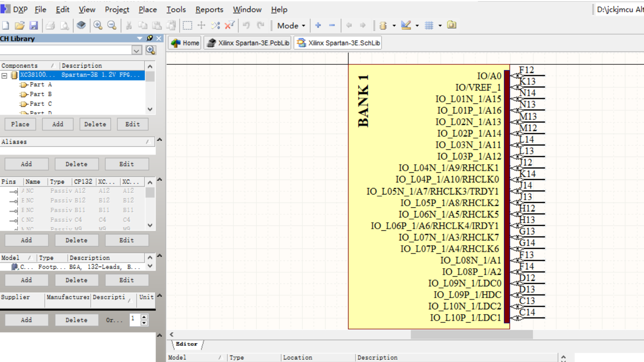The width and height of the screenshot is (644, 362).
Task: Open the File menu
Action: [x=40, y=9]
